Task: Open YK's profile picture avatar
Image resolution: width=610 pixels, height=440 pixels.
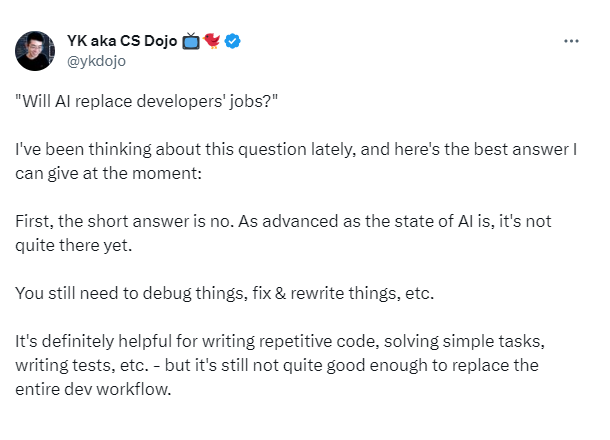Action: [35, 51]
